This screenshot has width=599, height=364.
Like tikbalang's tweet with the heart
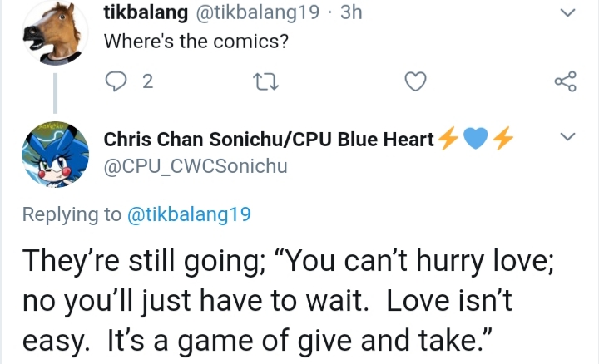click(x=415, y=81)
